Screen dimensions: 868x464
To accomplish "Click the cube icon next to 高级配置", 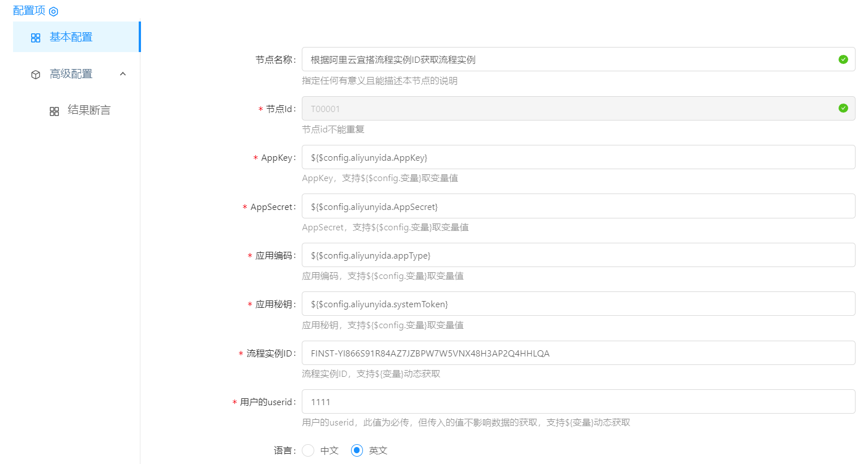I will 36,75.
